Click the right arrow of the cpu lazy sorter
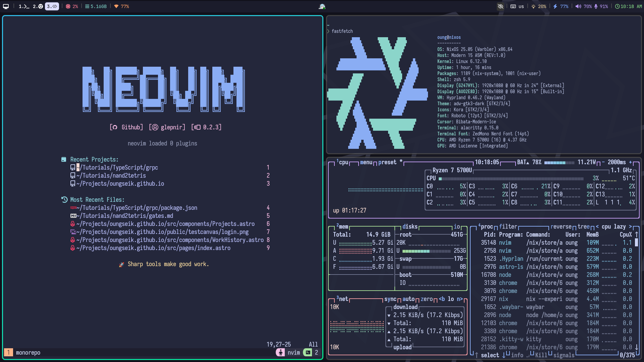Screen dimensions: 644x362 (x=630, y=227)
